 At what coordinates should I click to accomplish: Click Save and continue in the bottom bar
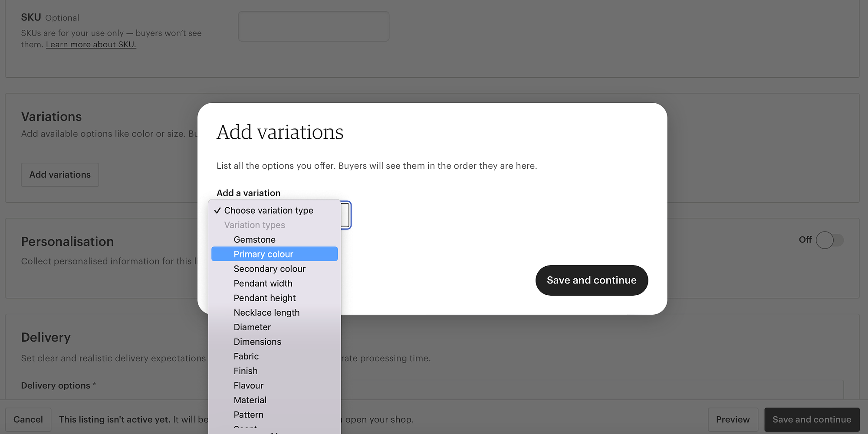pos(812,420)
